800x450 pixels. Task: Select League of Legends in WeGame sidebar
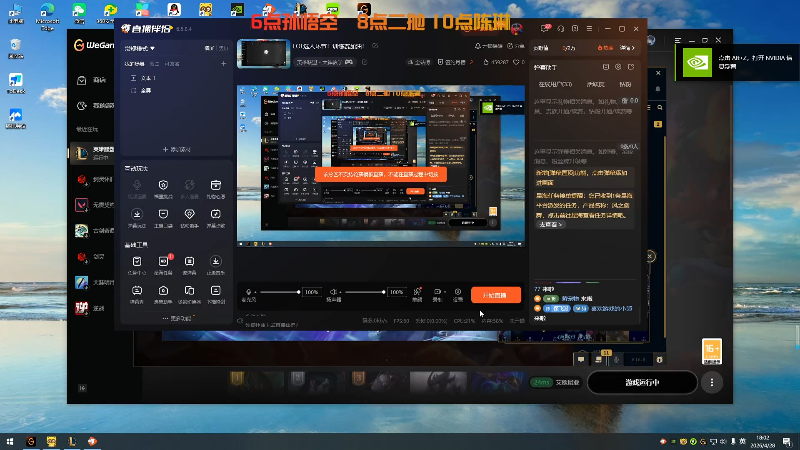94,153
